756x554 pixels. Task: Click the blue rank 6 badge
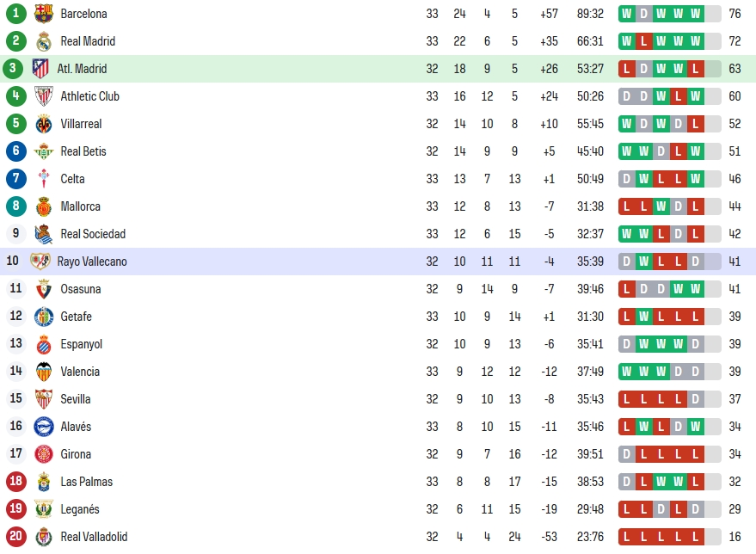[15, 151]
